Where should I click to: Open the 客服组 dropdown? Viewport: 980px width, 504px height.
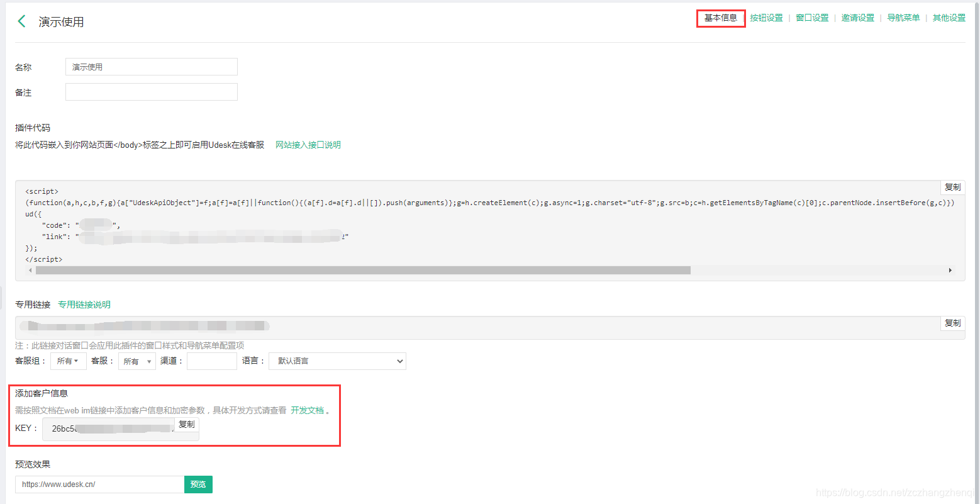click(69, 361)
